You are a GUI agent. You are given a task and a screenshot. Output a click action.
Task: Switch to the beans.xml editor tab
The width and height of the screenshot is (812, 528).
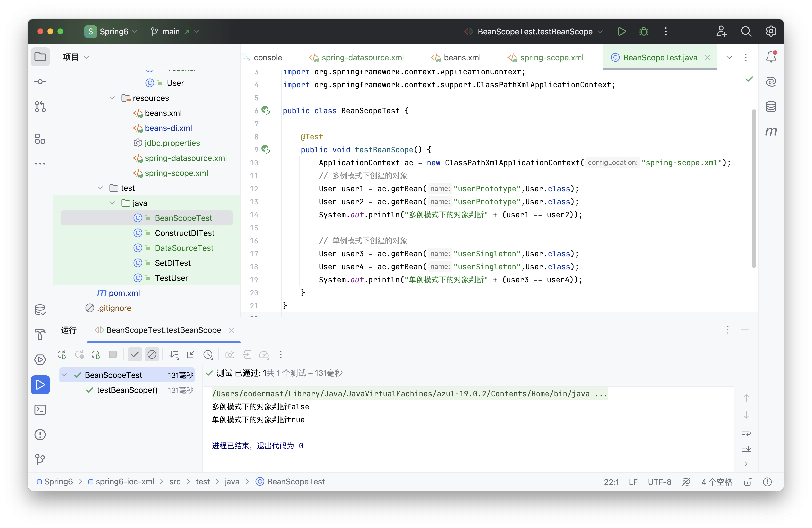point(462,58)
